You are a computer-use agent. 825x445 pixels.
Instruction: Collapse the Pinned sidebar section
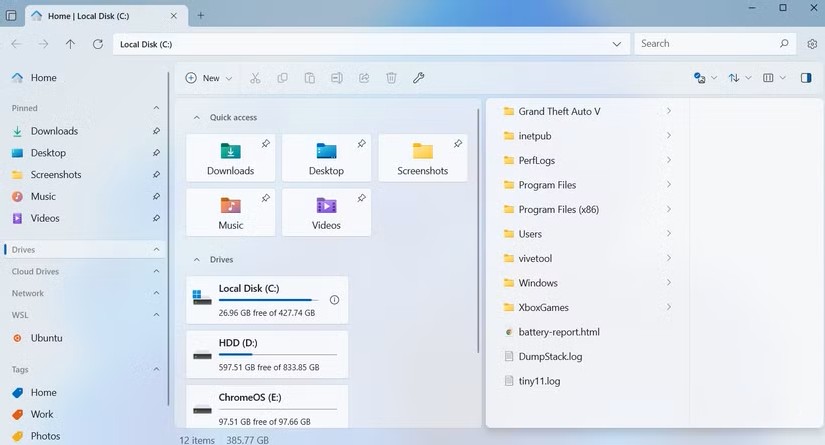click(x=156, y=108)
